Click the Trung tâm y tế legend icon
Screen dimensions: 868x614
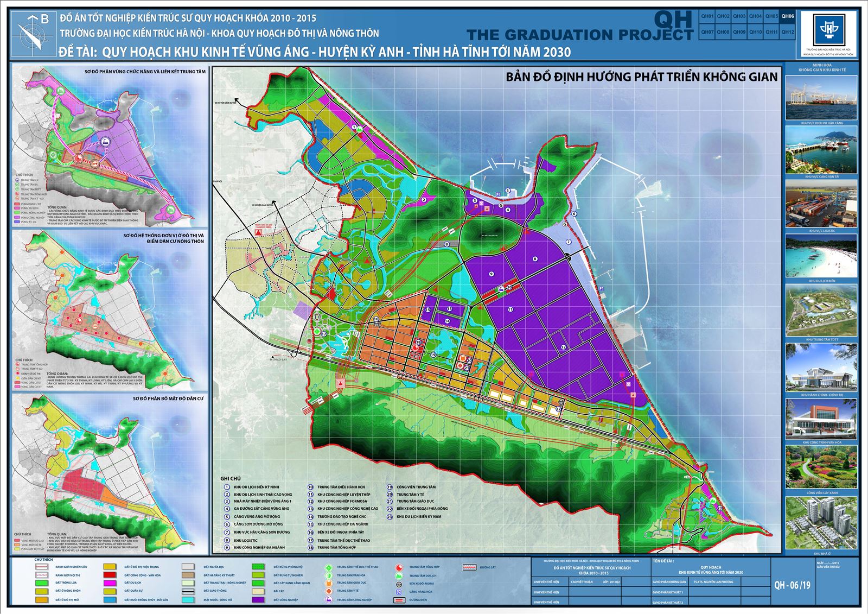click(328, 591)
